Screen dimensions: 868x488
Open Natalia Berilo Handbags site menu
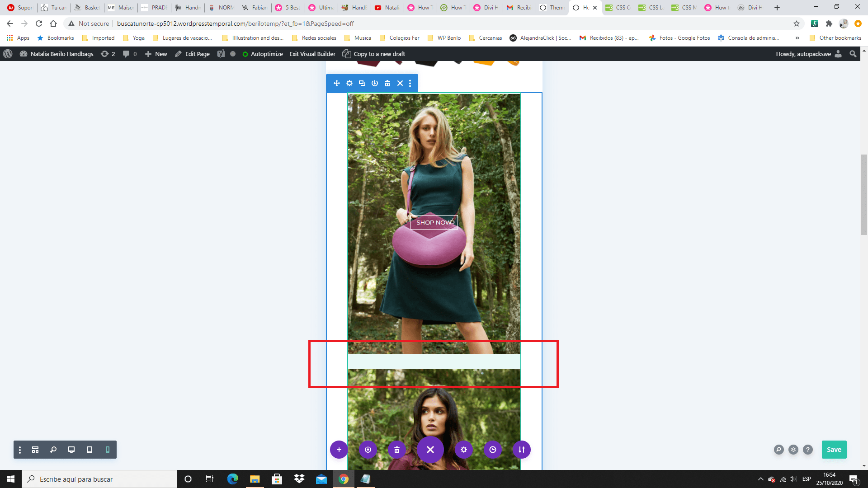57,54
